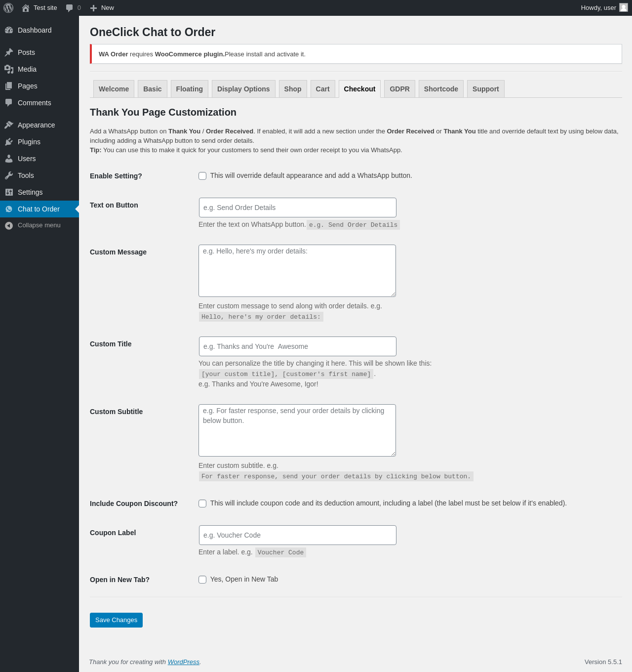This screenshot has height=672, width=632.
Task: Open the WordPress footer link
Action: (x=184, y=662)
